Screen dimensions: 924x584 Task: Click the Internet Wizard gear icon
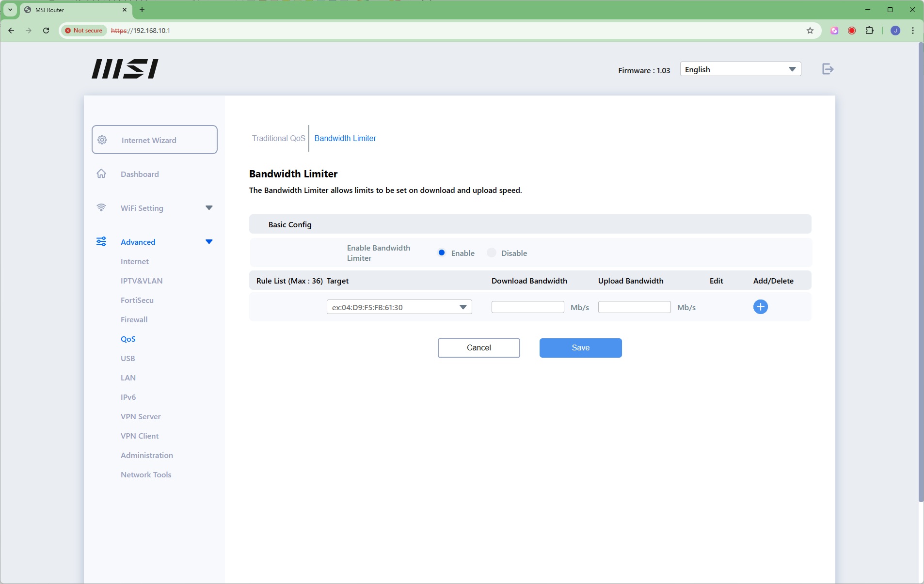[x=102, y=140]
